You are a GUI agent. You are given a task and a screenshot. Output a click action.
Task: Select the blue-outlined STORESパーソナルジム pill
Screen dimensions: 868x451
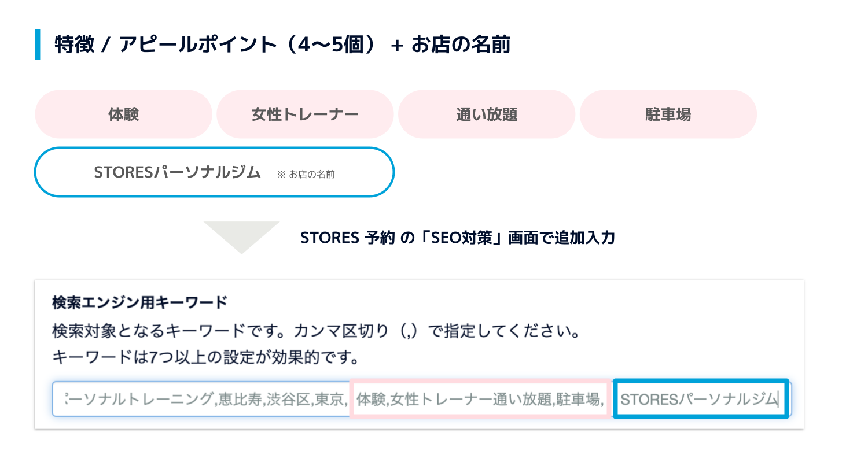(177, 172)
